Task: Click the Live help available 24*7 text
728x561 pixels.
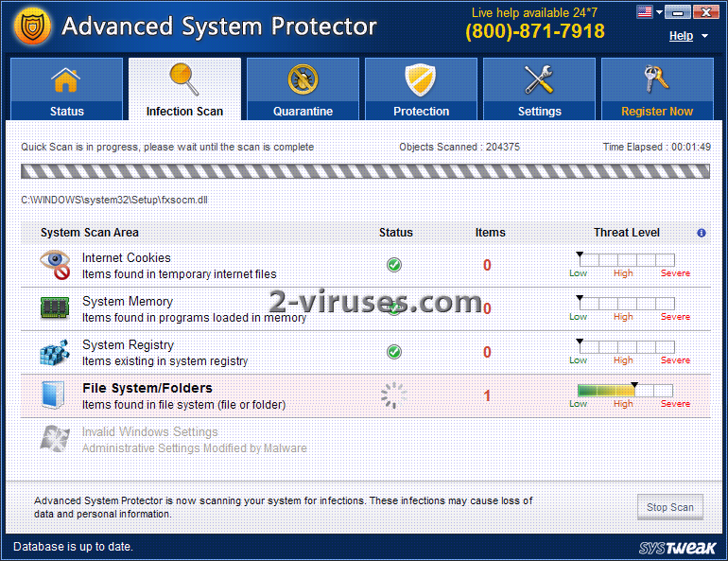Action: click(x=534, y=12)
